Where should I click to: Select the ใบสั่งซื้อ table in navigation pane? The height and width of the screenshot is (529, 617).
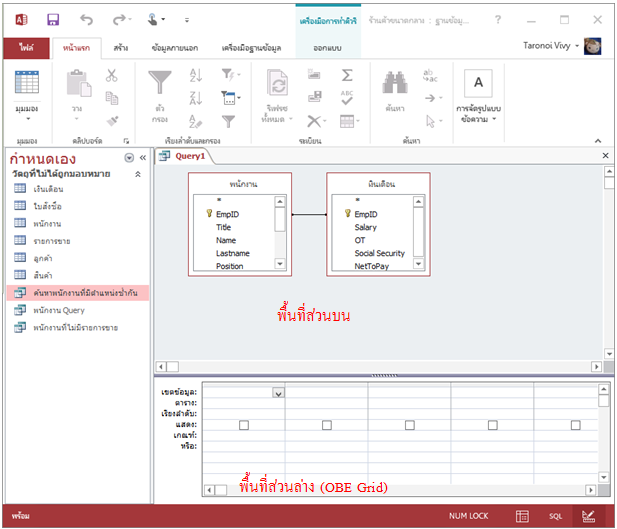pos(47,206)
